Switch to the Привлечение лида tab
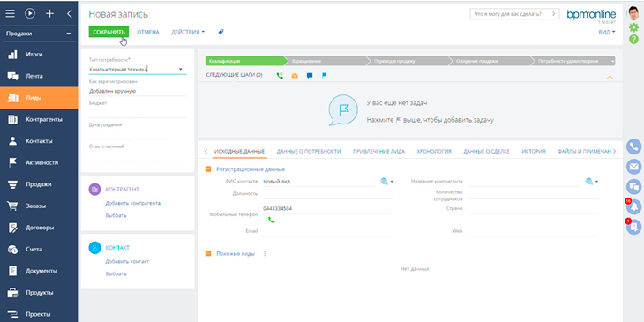Screen dimensions: 644x322 pos(378,151)
